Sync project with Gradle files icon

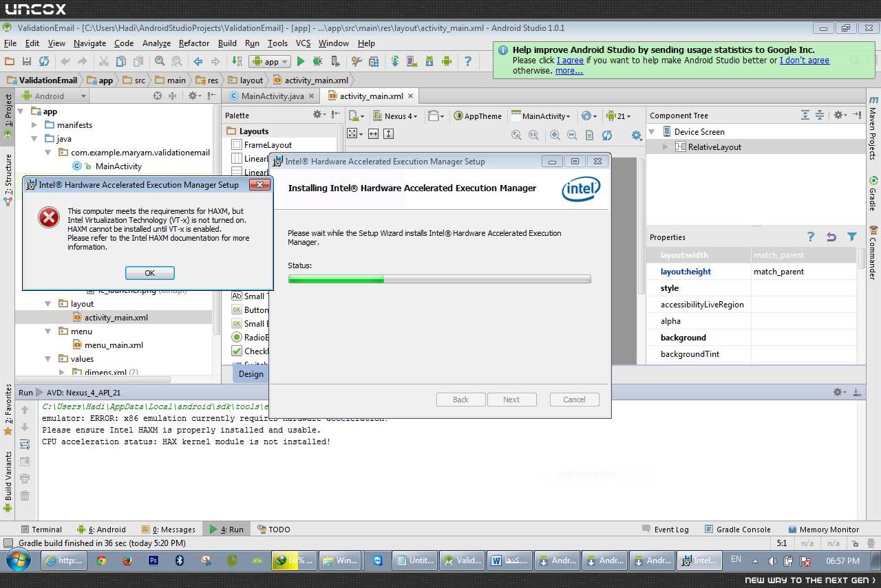[x=395, y=61]
